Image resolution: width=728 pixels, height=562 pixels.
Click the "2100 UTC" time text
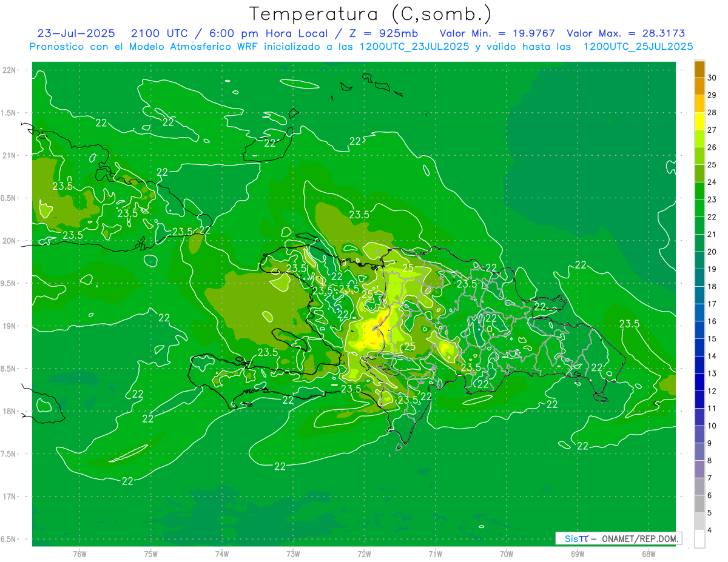pyautogui.click(x=160, y=33)
